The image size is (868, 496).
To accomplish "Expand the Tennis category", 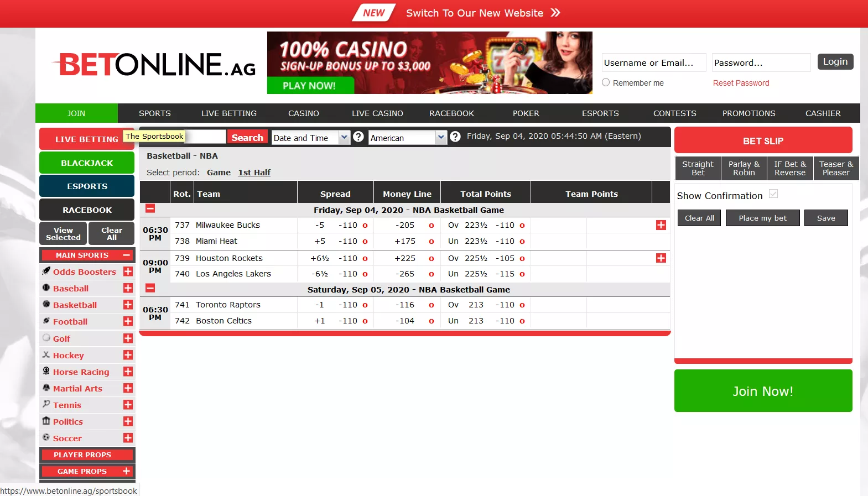I will 128,405.
